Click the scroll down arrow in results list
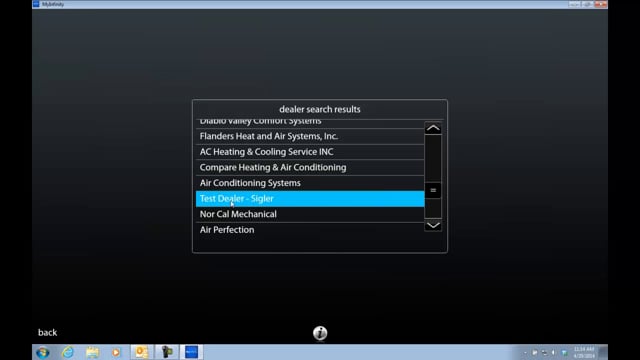The image size is (640, 360). pos(433,225)
